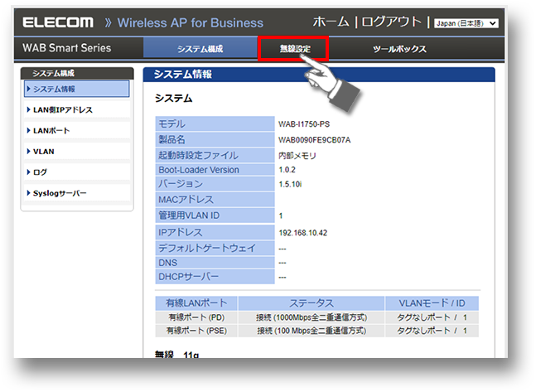Screen dimensions: 536x392
Task: Open ログ sidebar item
Action: (77, 172)
